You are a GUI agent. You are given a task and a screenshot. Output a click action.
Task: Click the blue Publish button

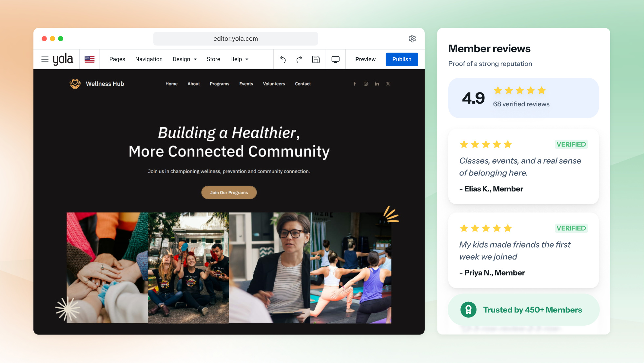(x=402, y=59)
